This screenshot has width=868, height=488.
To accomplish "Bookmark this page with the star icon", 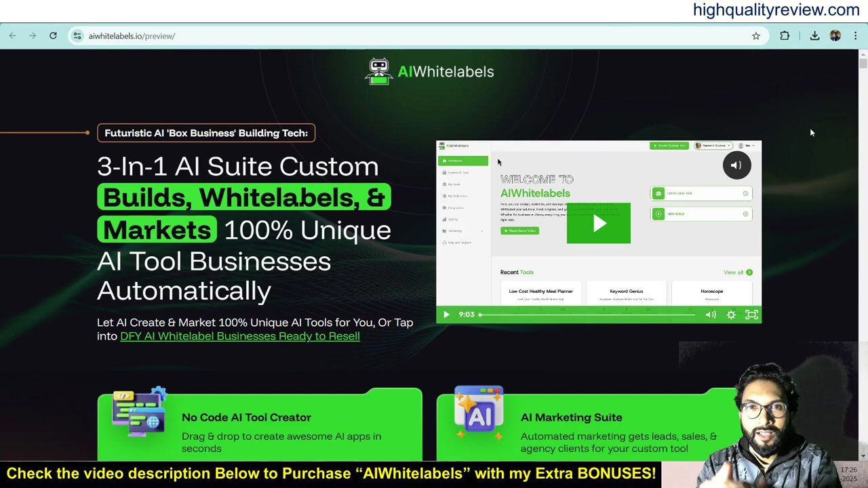I will (x=756, y=36).
